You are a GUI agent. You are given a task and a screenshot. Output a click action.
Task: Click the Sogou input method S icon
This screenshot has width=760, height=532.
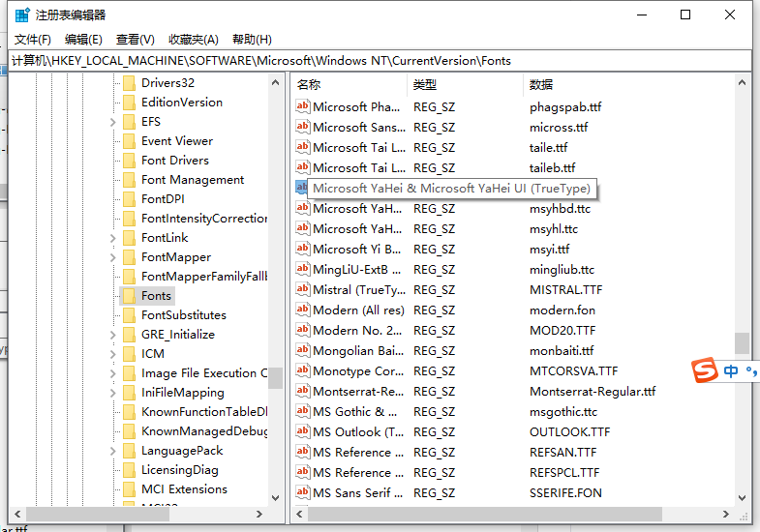(706, 370)
